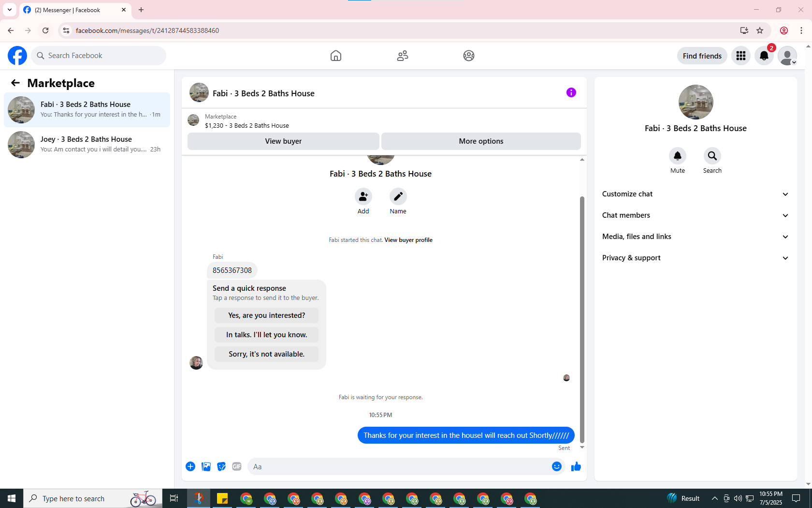
Task: Click the Search Facebook field
Action: pyautogui.click(x=99, y=56)
